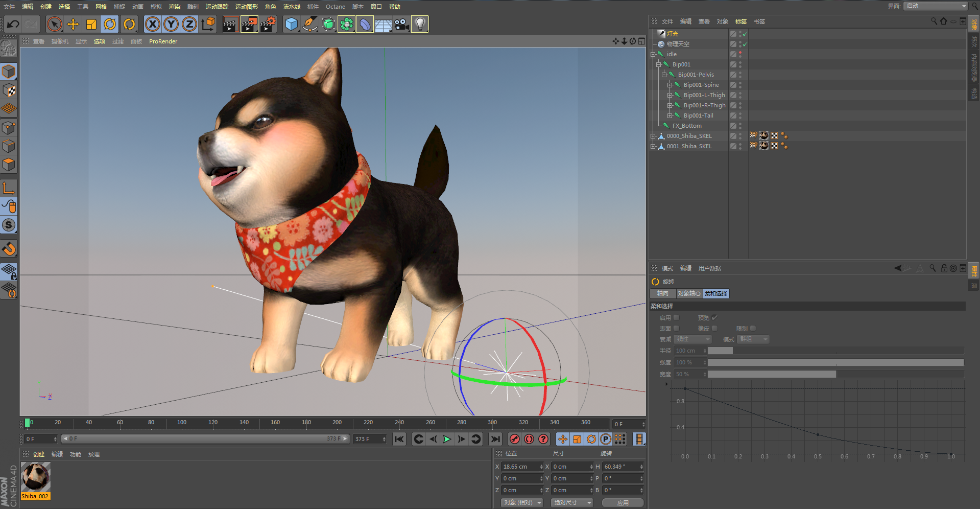The height and width of the screenshot is (509, 980).
Task: Open Render Settings gear clapperboard icon
Action: pyautogui.click(x=268, y=24)
